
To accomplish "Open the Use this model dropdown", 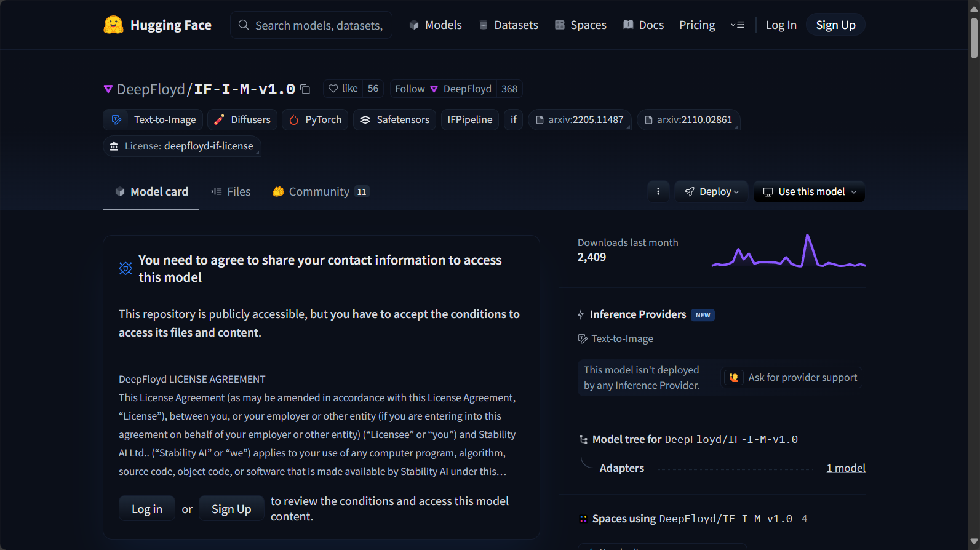I will click(810, 192).
